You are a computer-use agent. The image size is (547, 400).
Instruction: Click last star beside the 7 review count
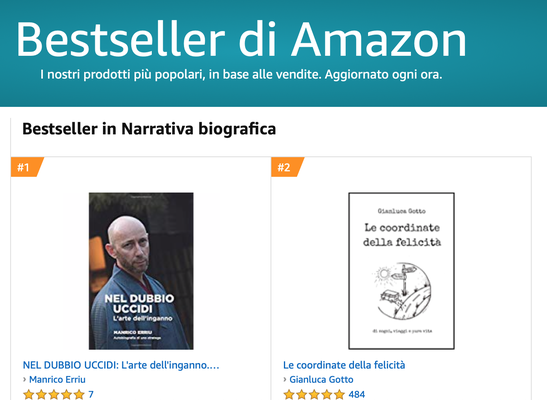coord(79,395)
